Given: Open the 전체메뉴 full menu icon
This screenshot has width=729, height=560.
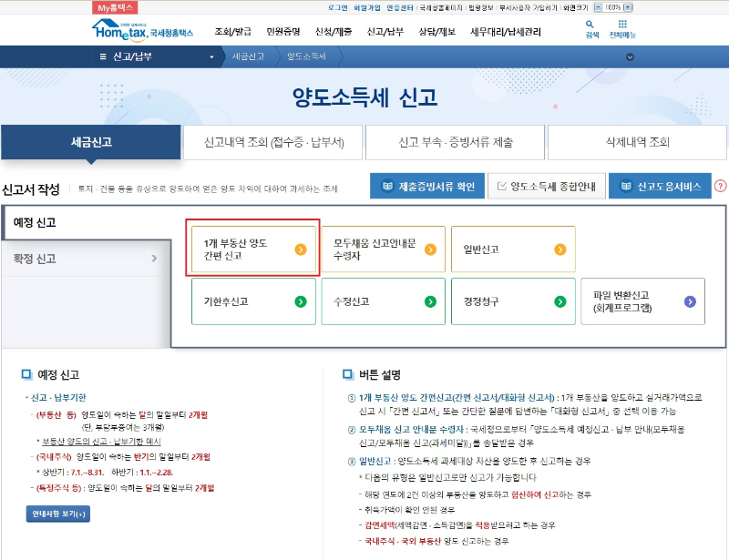Looking at the screenshot, I should point(623,25).
